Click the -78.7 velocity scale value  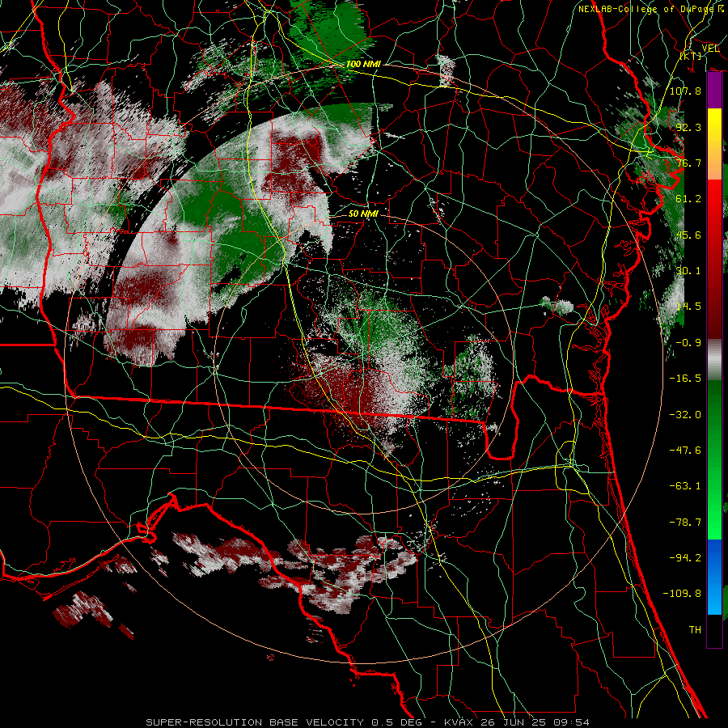[685, 523]
